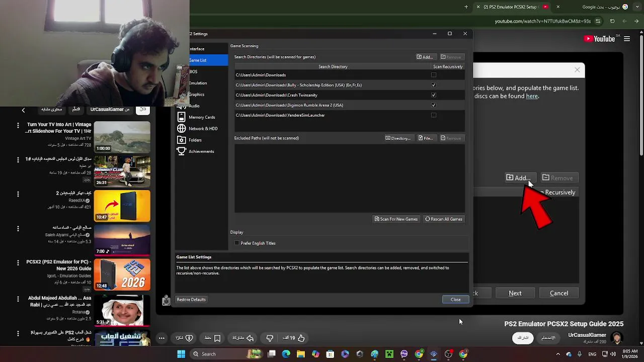Click the PCSX2 taskbar icon

434,354
